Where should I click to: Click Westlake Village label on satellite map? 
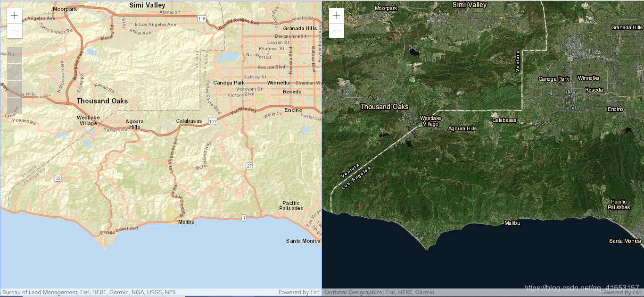pyautogui.click(x=430, y=121)
